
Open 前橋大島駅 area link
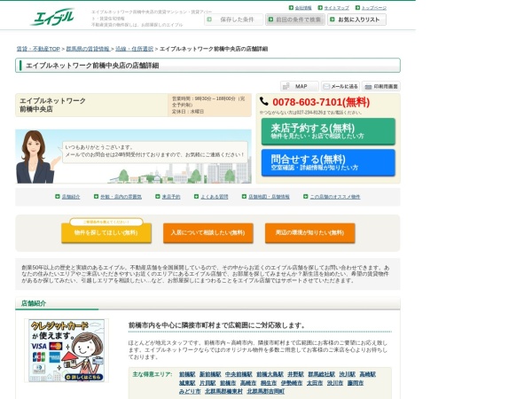(x=270, y=374)
